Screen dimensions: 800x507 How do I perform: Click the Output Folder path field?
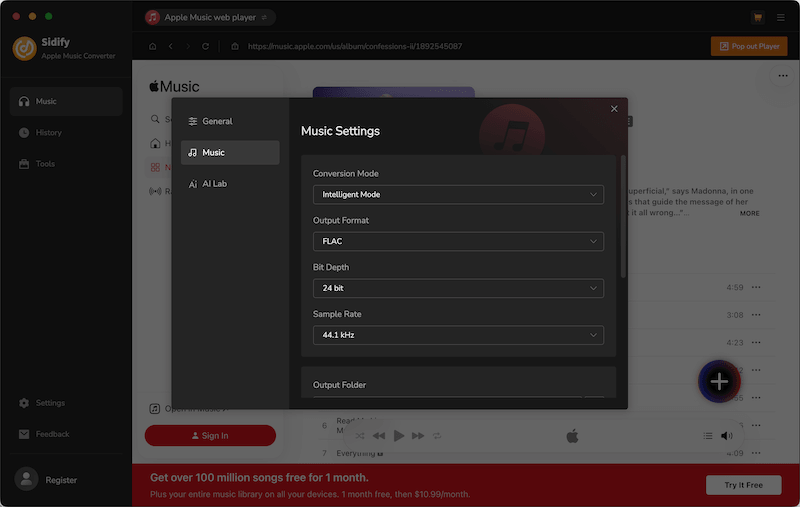447,397
